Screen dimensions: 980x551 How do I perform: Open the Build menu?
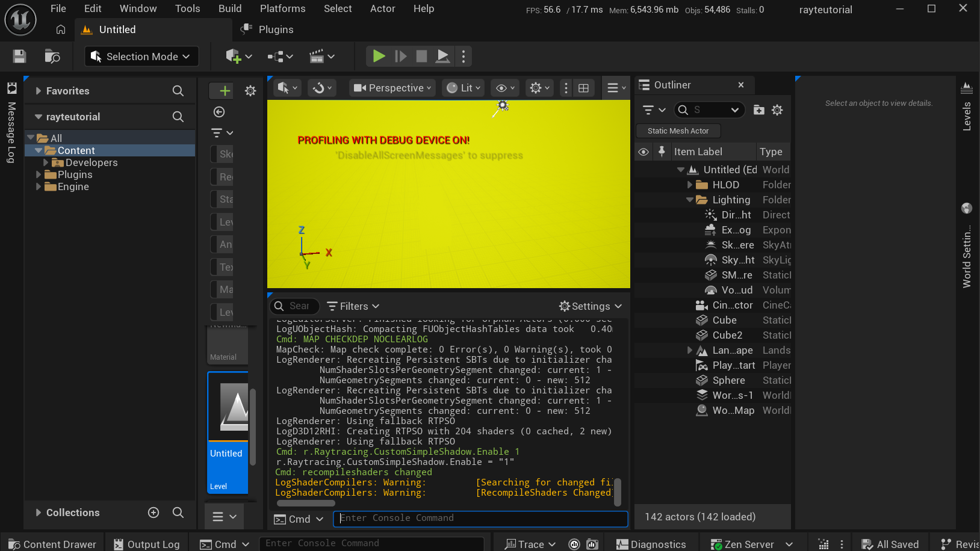[x=230, y=8]
